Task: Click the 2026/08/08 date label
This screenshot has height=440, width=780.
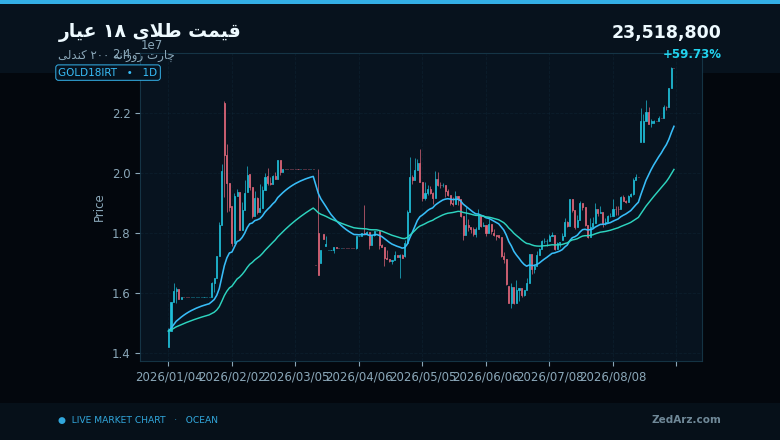Action: tap(613, 377)
